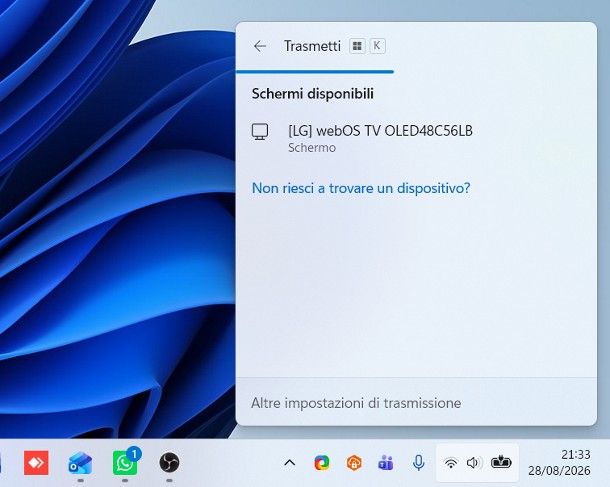Select the [LG] webOS TV OLED48C56LB screen
The image size is (610, 487).
(x=416, y=138)
